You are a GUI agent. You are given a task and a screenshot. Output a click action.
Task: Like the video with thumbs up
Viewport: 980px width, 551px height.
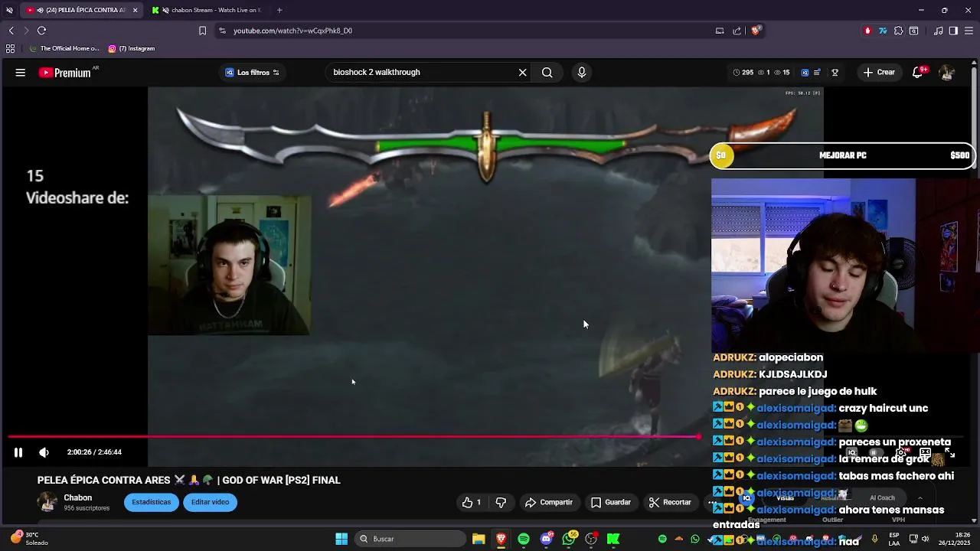click(x=472, y=502)
